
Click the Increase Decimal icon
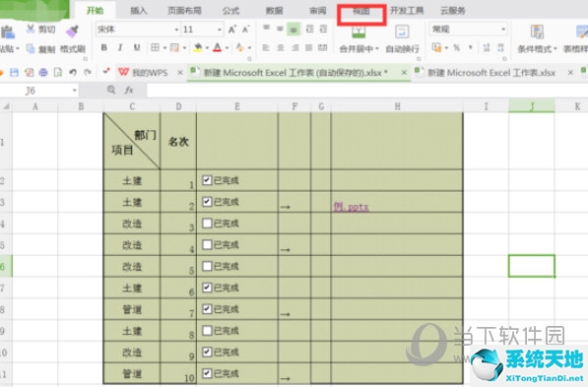coord(487,47)
